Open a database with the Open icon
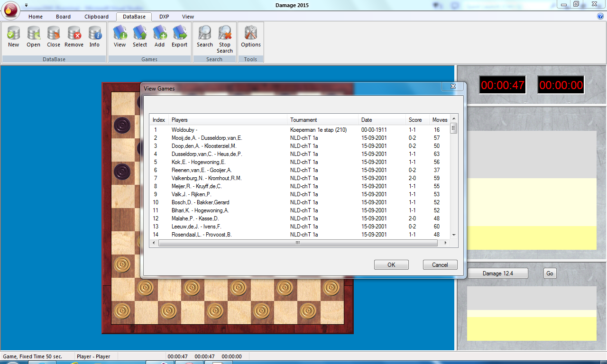The height and width of the screenshot is (364, 607). [x=34, y=36]
